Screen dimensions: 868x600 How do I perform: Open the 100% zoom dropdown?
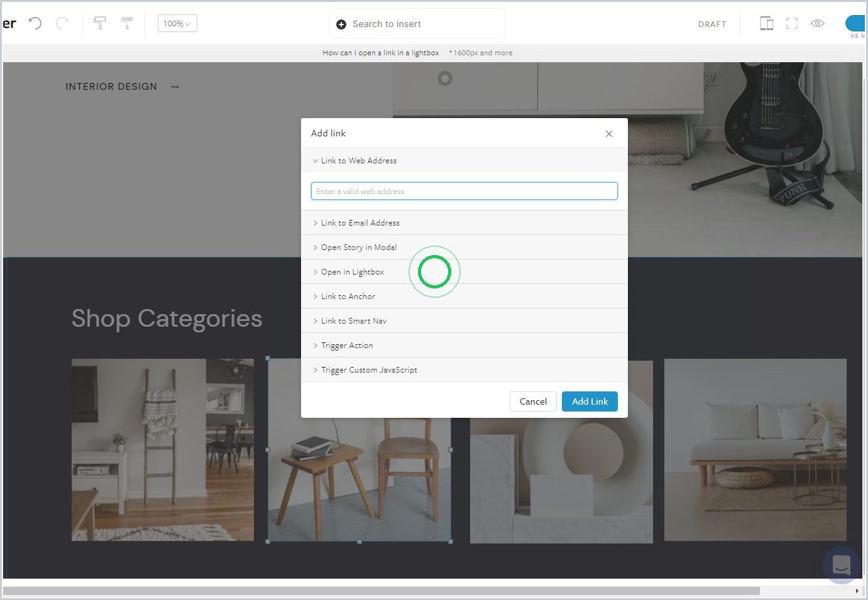pos(177,23)
